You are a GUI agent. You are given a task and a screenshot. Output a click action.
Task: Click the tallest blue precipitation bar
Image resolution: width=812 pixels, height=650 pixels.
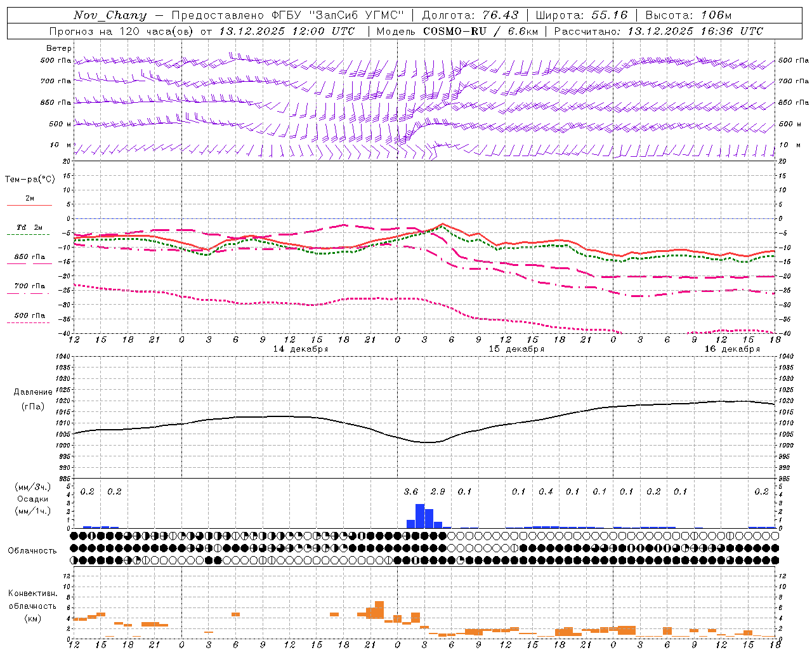(x=420, y=516)
